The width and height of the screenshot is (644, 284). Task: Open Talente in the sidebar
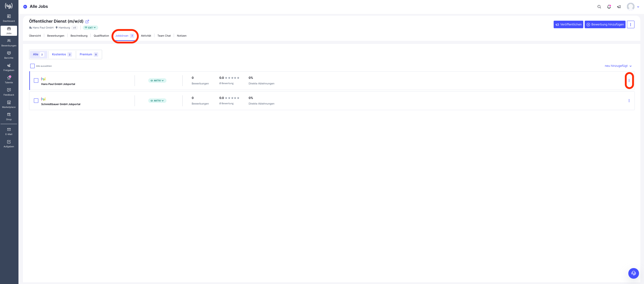pyautogui.click(x=9, y=80)
